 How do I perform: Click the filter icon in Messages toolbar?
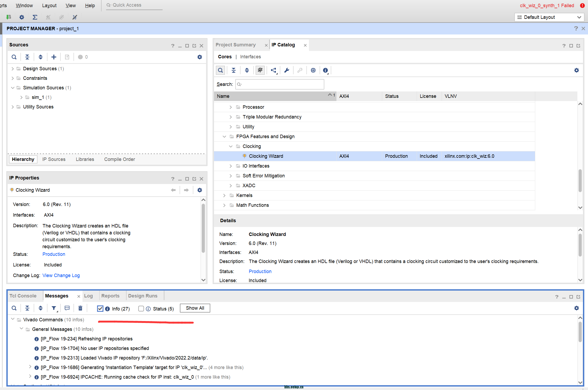pos(54,308)
